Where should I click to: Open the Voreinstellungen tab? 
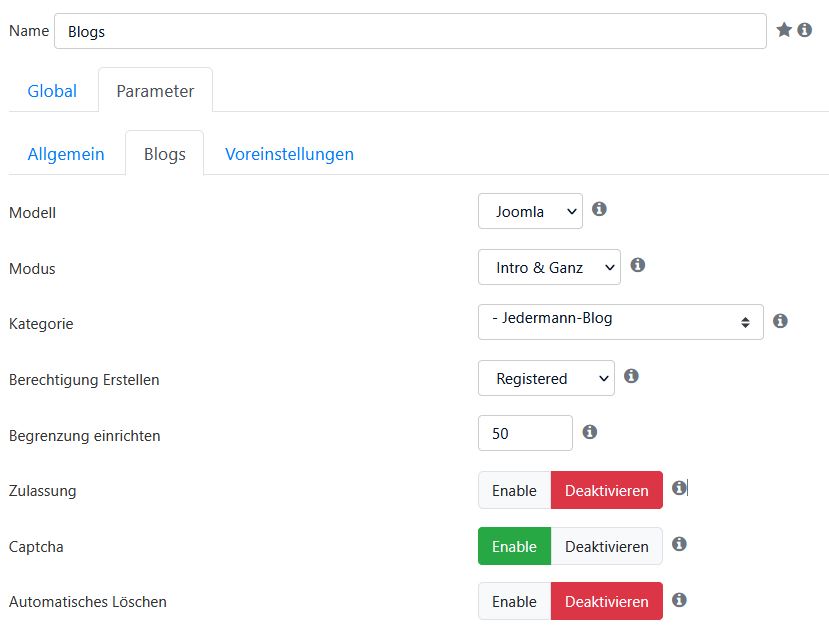tap(290, 154)
